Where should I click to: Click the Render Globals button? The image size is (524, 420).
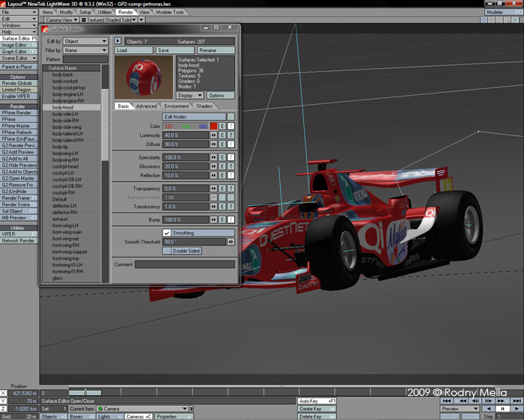click(x=17, y=83)
